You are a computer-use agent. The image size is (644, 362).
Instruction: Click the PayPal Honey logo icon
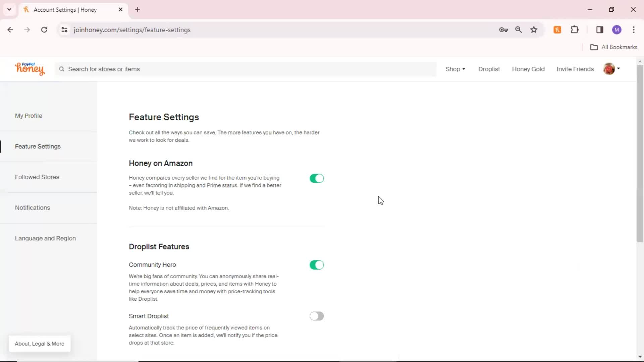click(x=29, y=69)
